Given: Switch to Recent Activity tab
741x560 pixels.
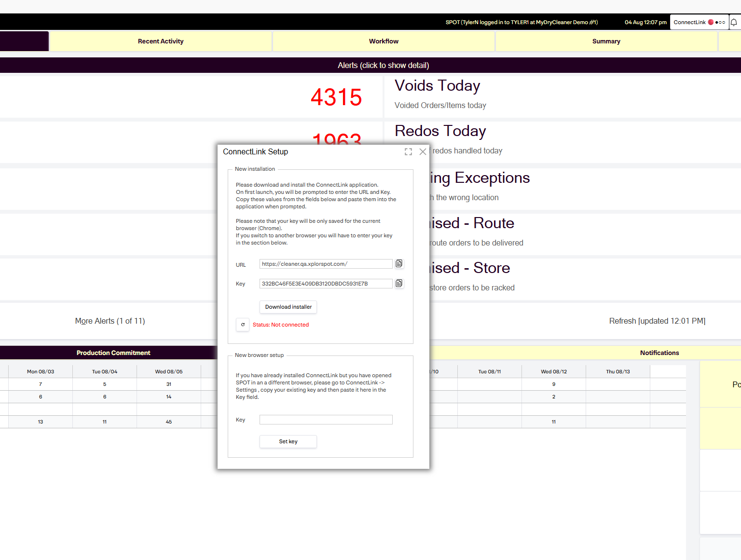Looking at the screenshot, I should click(x=161, y=41).
